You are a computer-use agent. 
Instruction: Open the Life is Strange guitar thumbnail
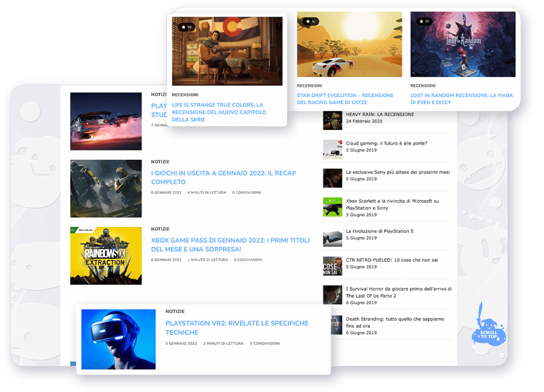pos(227,51)
